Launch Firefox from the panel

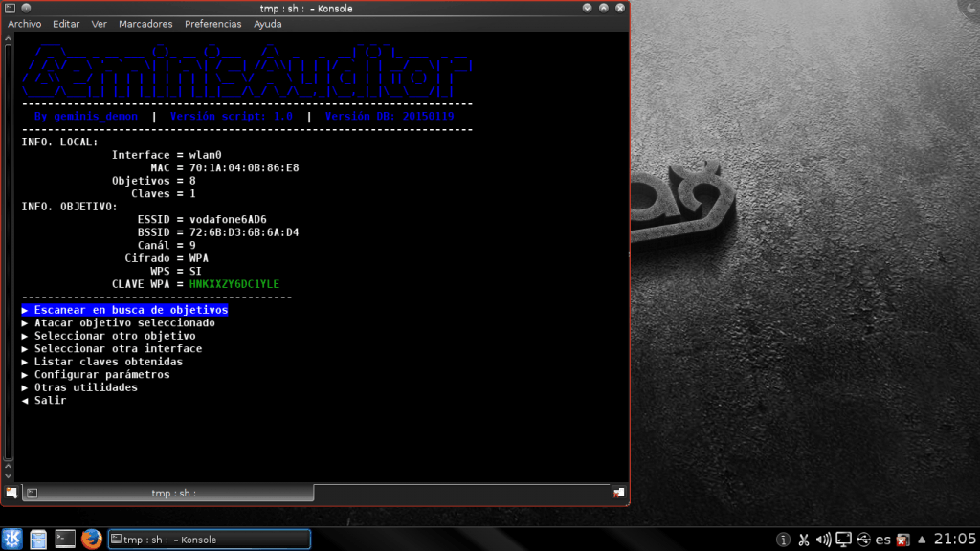92,540
